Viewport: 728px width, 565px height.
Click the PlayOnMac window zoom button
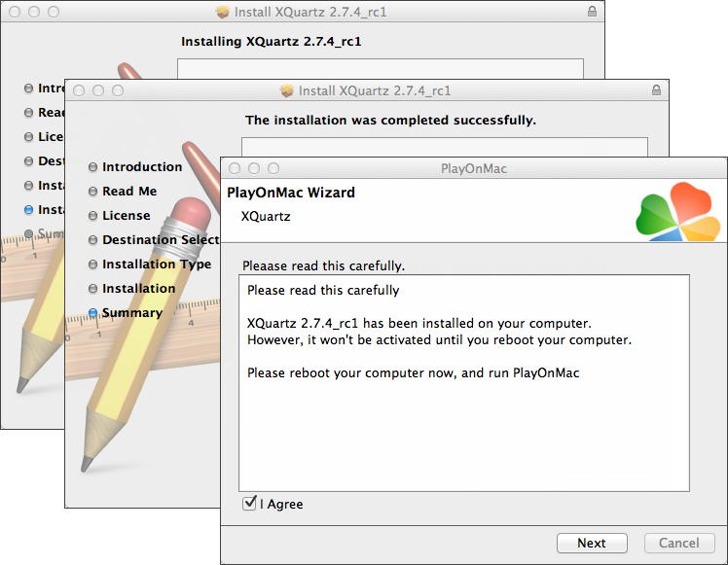(x=273, y=168)
